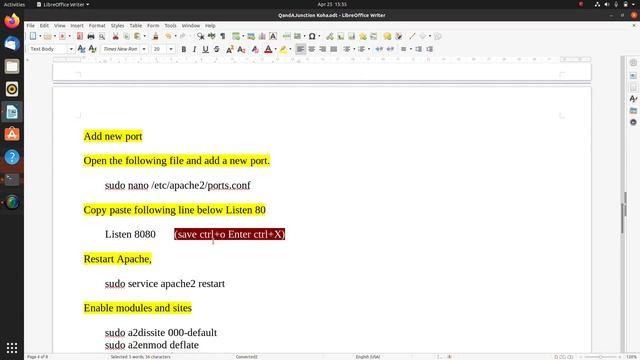This screenshot has height=360, width=640.
Task: Expand the font color dropdown arrow
Action: (276, 49)
